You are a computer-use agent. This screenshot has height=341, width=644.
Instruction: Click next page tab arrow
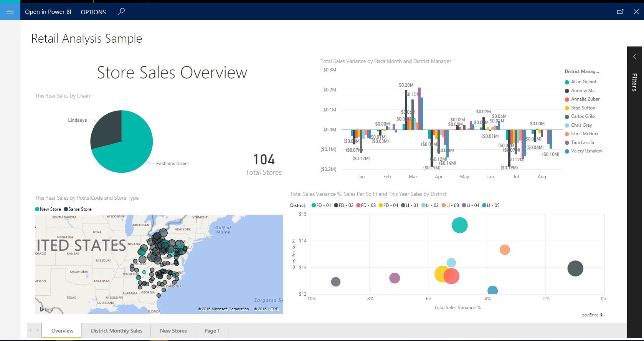[x=38, y=330]
